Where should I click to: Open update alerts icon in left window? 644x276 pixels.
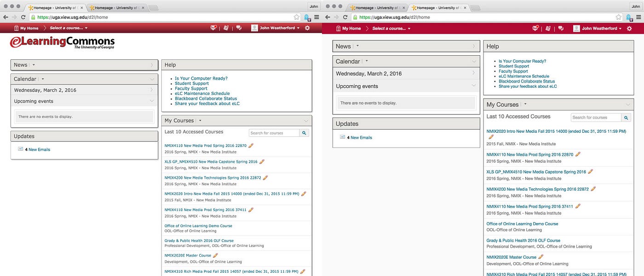[x=226, y=28]
